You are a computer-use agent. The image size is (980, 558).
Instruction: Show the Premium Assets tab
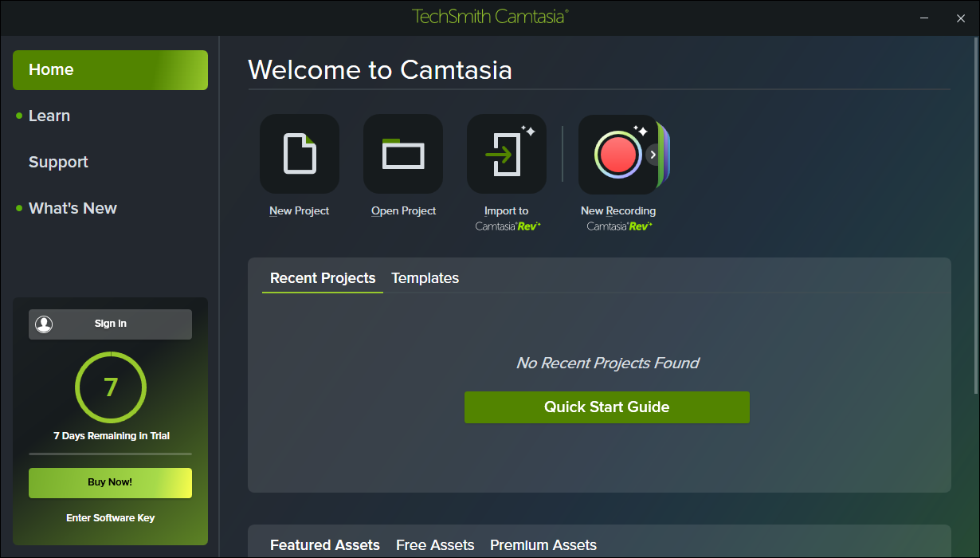[543, 545]
